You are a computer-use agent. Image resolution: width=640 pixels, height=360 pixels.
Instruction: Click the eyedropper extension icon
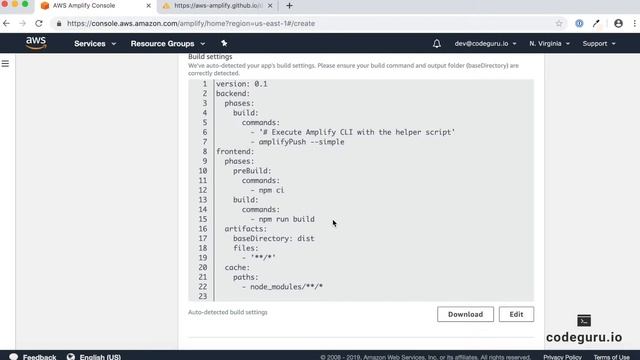(x=596, y=24)
